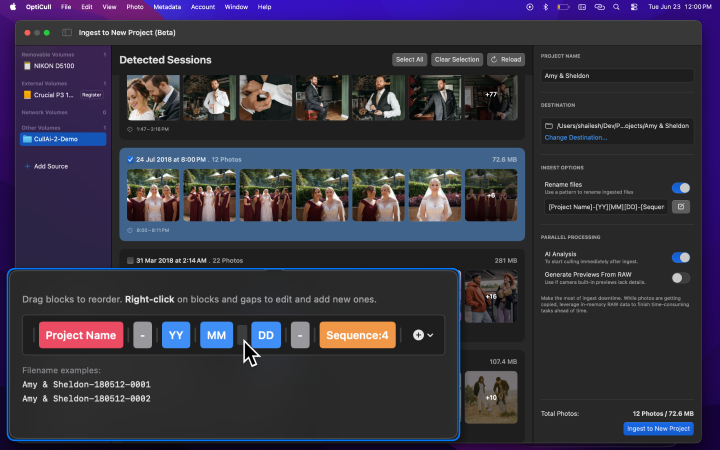Select the MM date block

tap(216, 335)
